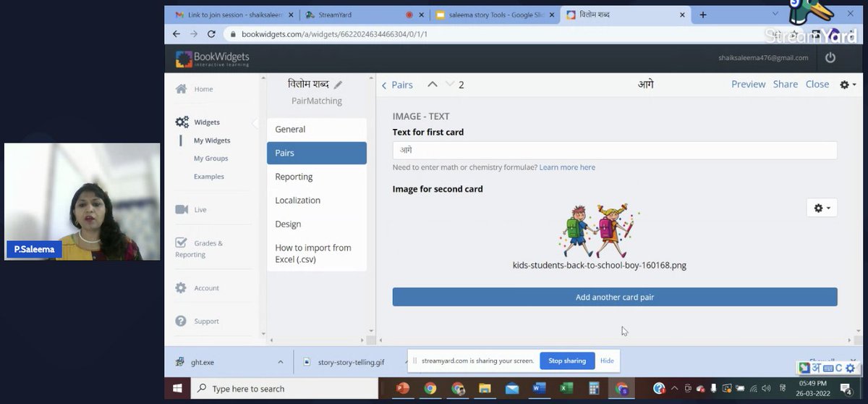Click Add another card pair button
Viewport: 868px width, 404px height.
615,297
